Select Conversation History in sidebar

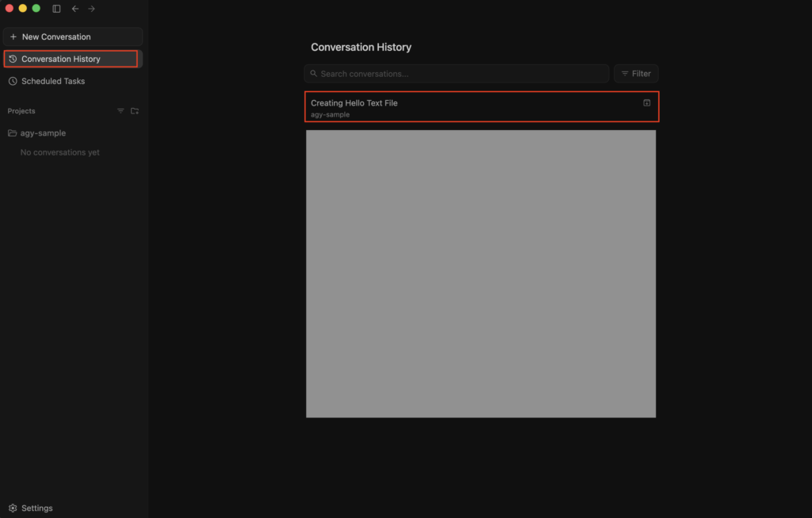pyautogui.click(x=71, y=59)
